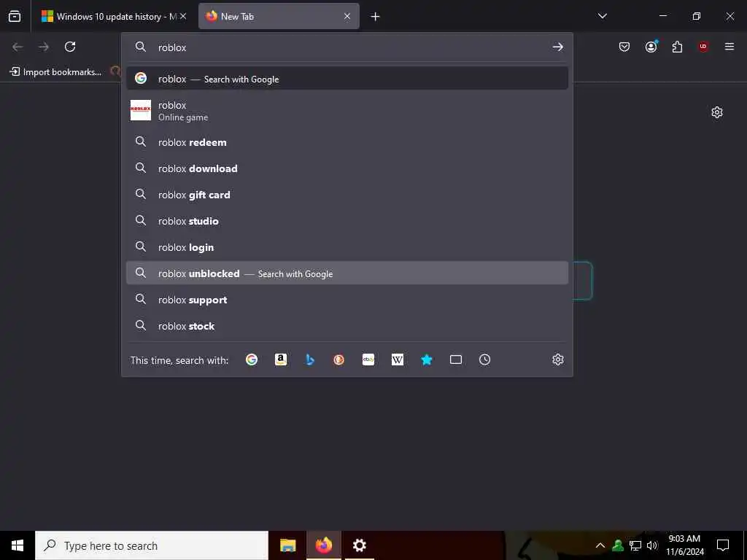The image size is (747, 560).
Task: Choose roblox redeem suggestion
Action: tap(347, 142)
